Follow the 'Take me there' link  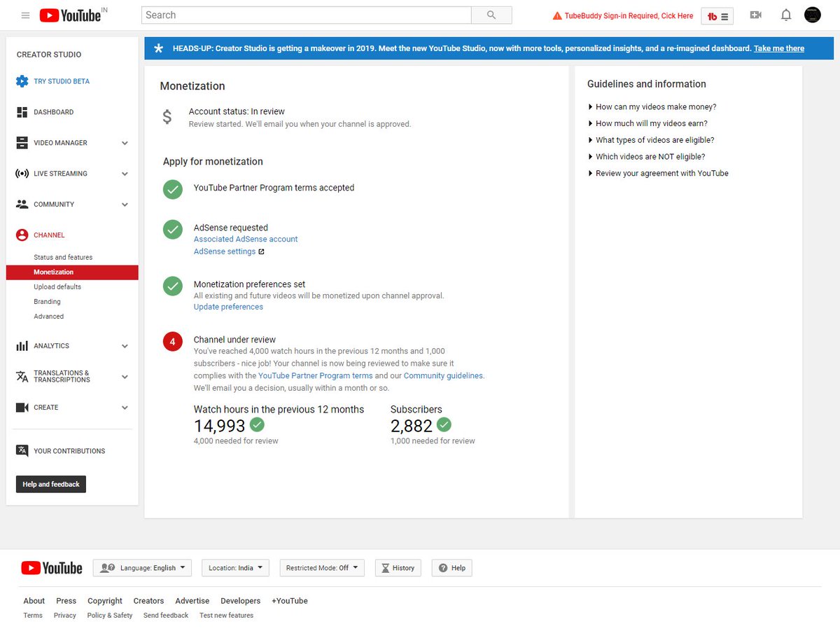click(779, 48)
